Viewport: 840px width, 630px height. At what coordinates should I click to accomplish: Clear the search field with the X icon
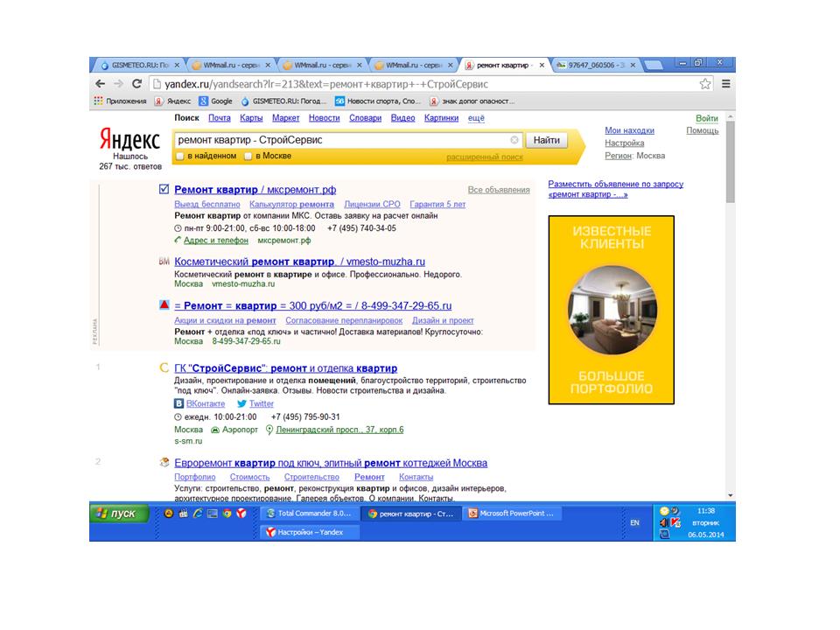coord(514,140)
